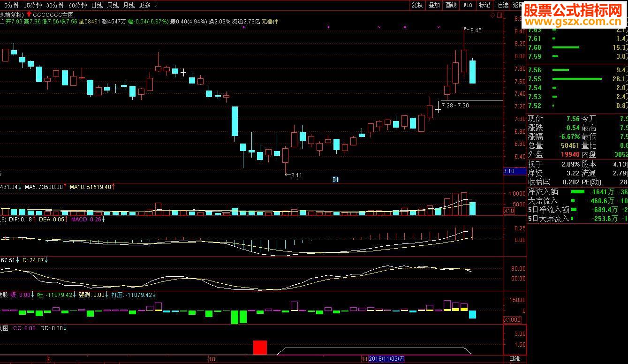This screenshot has width=628, height=364.
Task: Click the CC: 0.00 indicator label
Action: (x=24, y=328)
